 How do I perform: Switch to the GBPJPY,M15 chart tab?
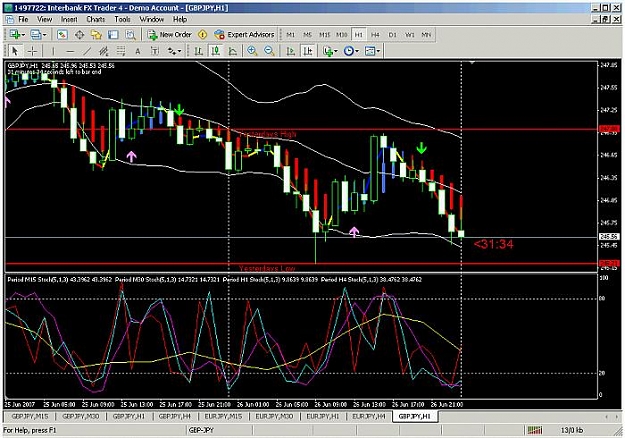click(x=29, y=416)
